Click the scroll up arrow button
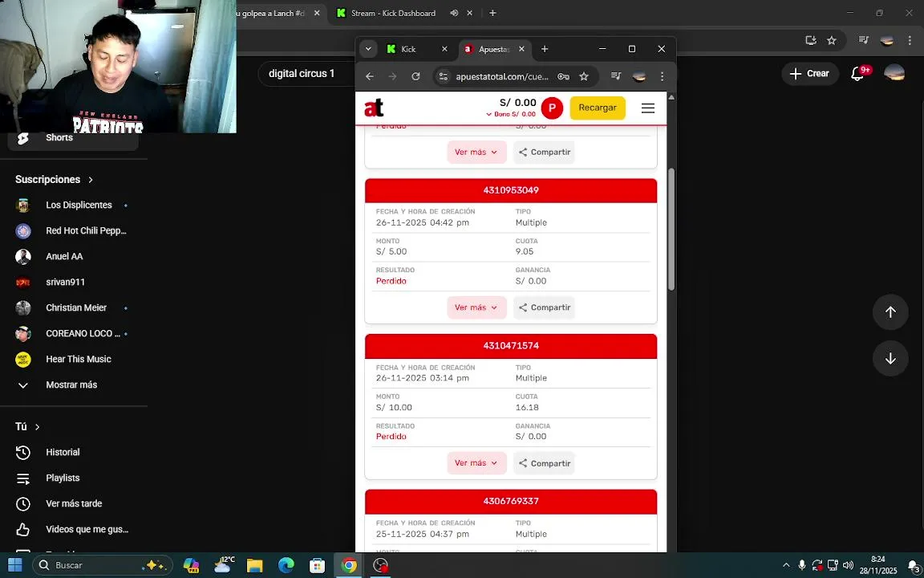 [x=890, y=312]
